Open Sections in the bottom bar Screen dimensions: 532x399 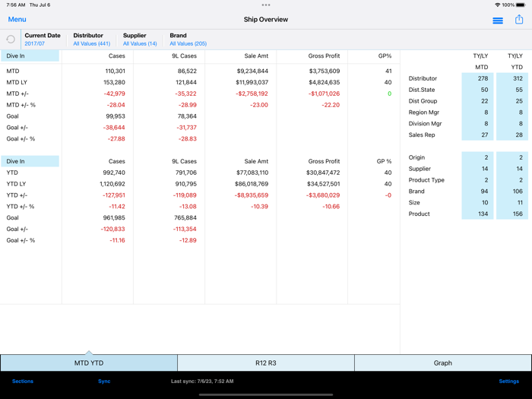23,382
